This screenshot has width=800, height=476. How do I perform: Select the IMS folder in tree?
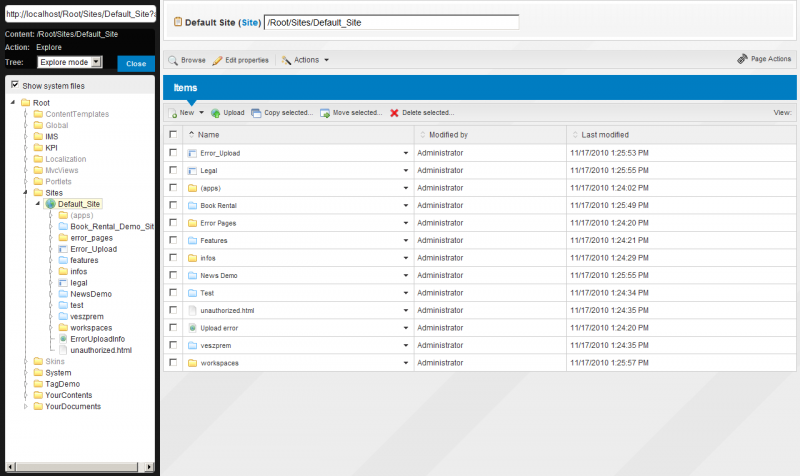tap(52, 137)
